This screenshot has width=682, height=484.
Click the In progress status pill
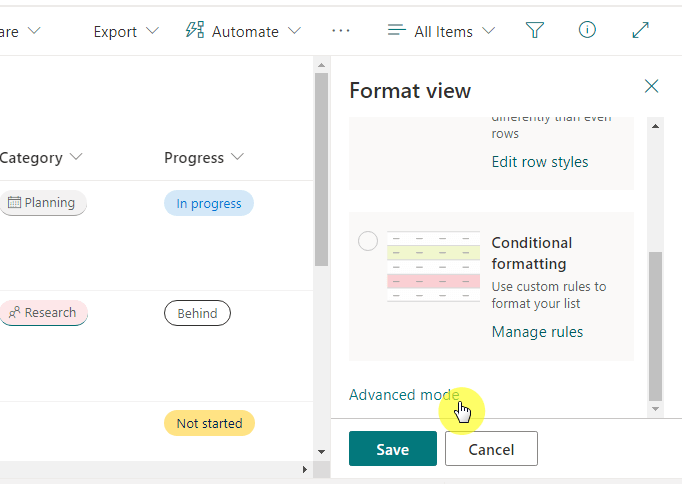[209, 203]
